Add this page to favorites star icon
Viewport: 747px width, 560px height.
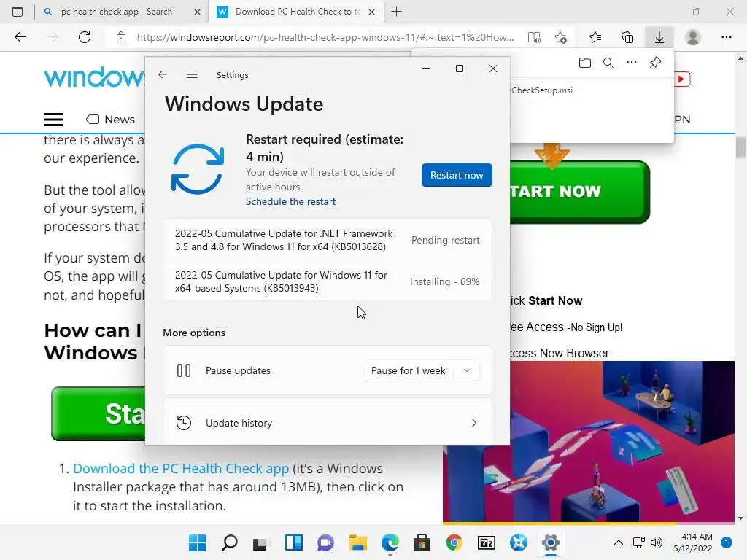561,37
